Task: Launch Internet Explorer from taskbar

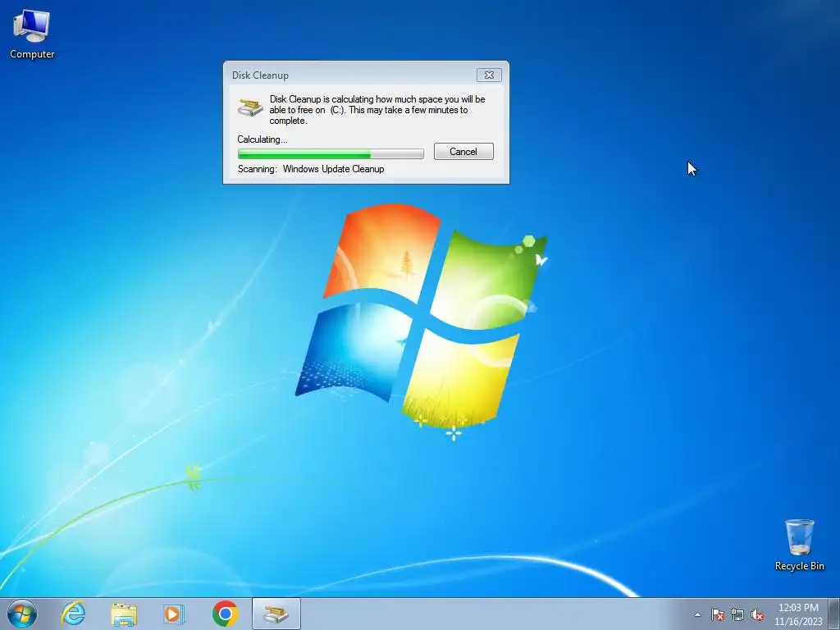Action: click(x=73, y=614)
